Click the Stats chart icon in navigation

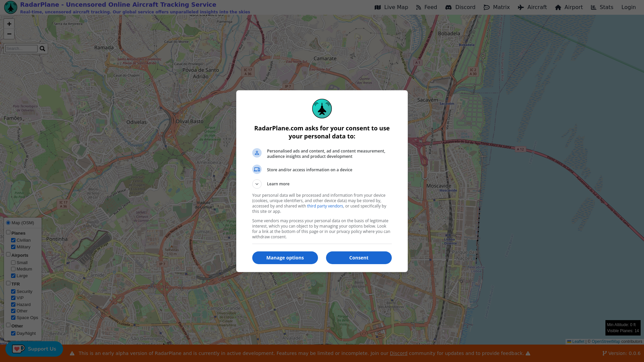pos(594,7)
